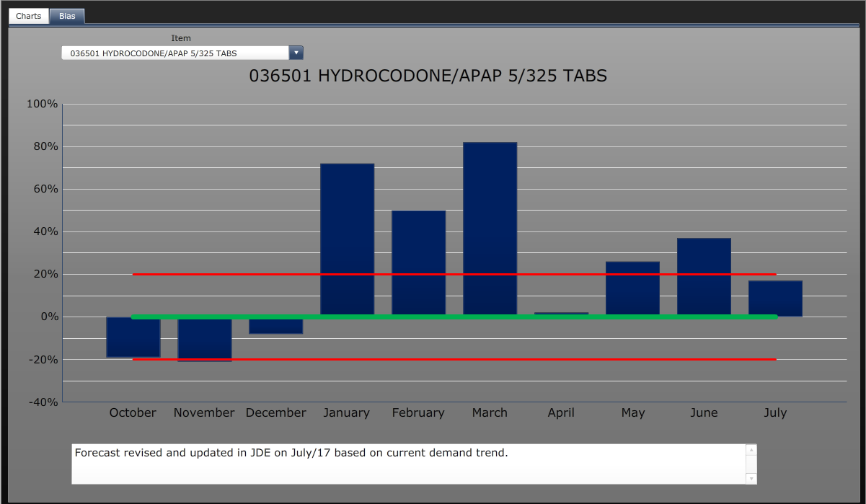
Task: Click the Item combo box showing HYDROCODONE/APAP
Action: [173, 52]
